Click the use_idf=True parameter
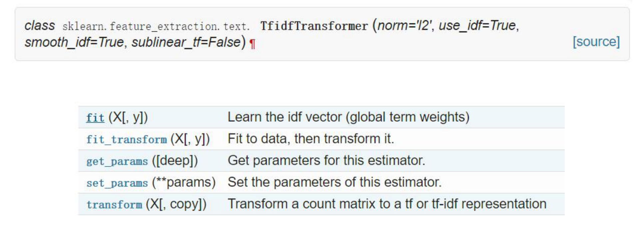The image size is (644, 228). coord(477,25)
